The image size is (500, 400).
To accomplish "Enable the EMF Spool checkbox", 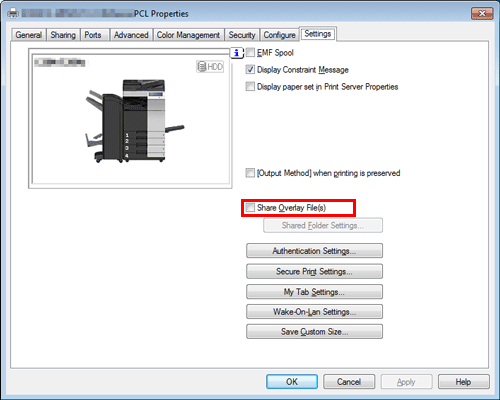I will [x=250, y=53].
